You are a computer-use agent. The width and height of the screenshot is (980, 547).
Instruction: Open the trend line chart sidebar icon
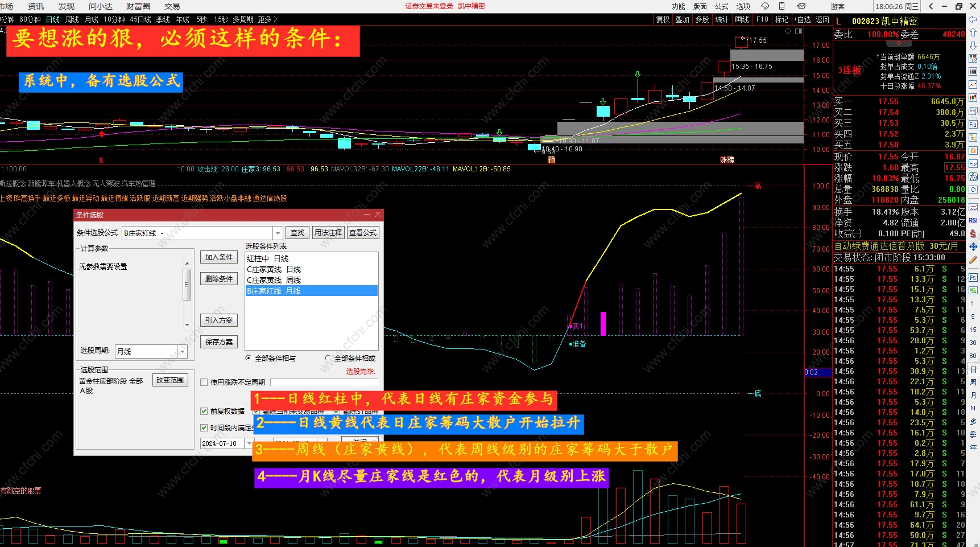tap(973, 85)
